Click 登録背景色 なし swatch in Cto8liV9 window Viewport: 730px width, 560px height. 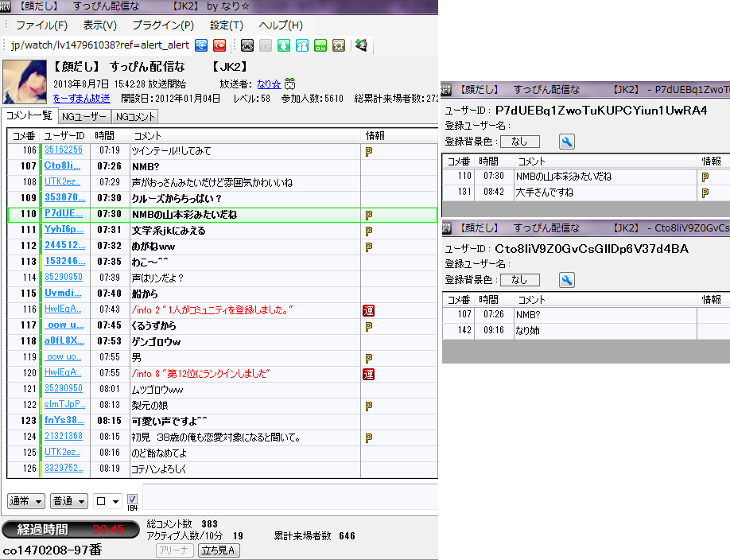click(x=519, y=279)
